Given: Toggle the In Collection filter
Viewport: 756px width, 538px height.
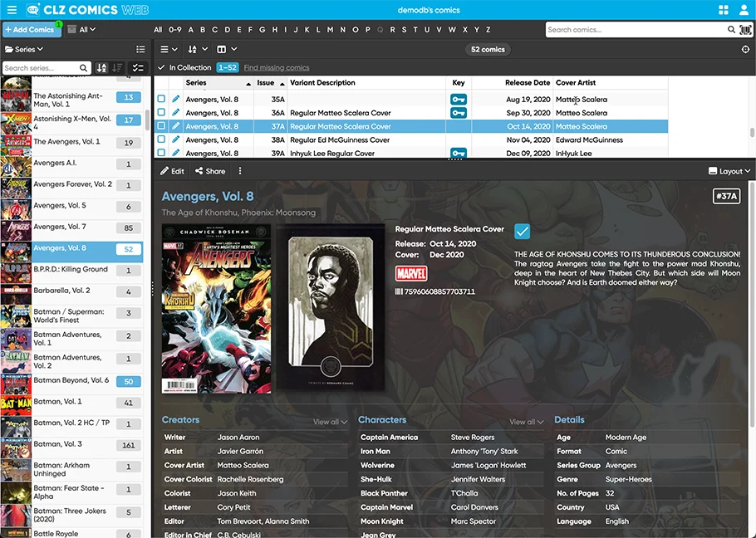Looking at the screenshot, I should (x=184, y=67).
